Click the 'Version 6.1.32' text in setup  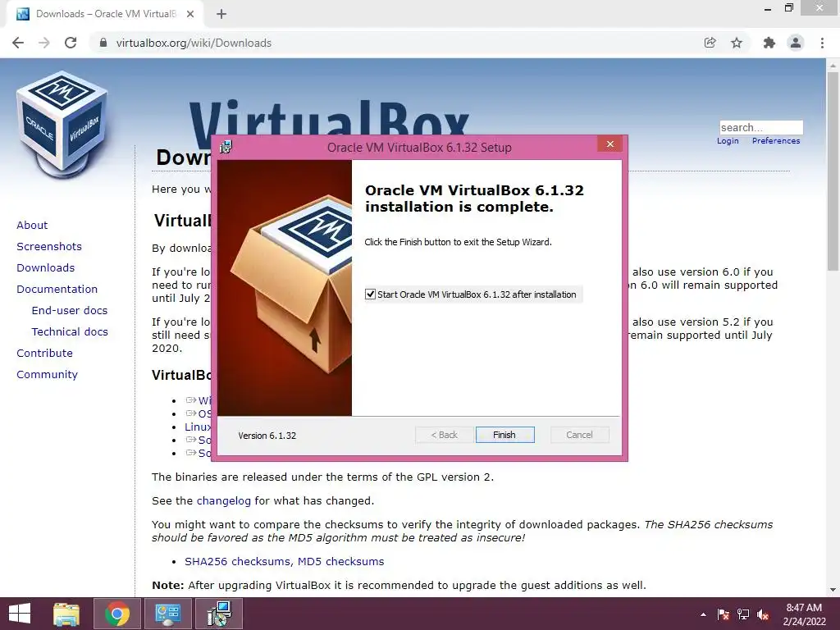pos(267,436)
